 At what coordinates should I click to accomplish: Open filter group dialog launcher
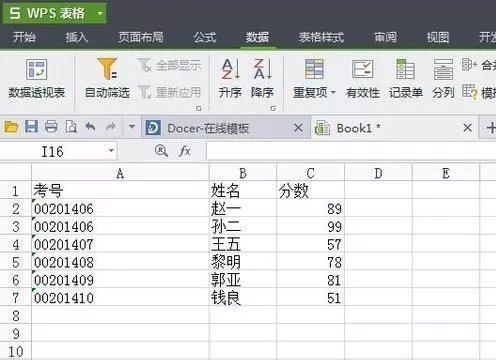click(x=199, y=108)
